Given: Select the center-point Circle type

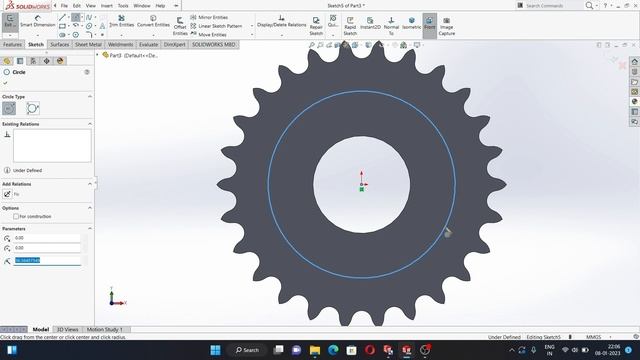Looking at the screenshot, I should (9, 109).
